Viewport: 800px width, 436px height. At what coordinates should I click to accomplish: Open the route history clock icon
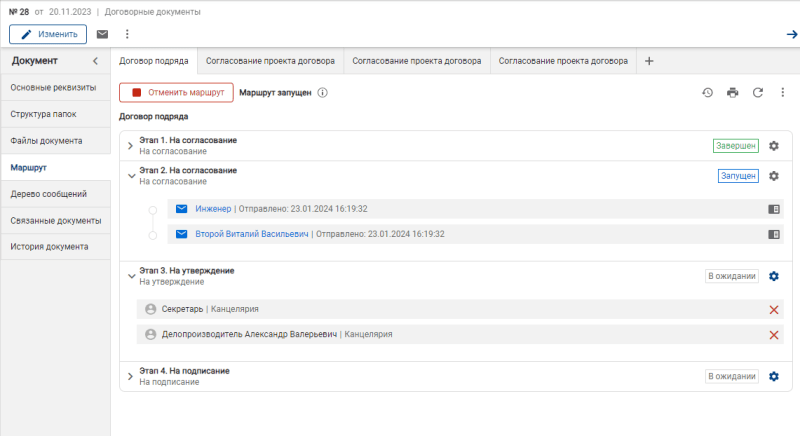[707, 93]
